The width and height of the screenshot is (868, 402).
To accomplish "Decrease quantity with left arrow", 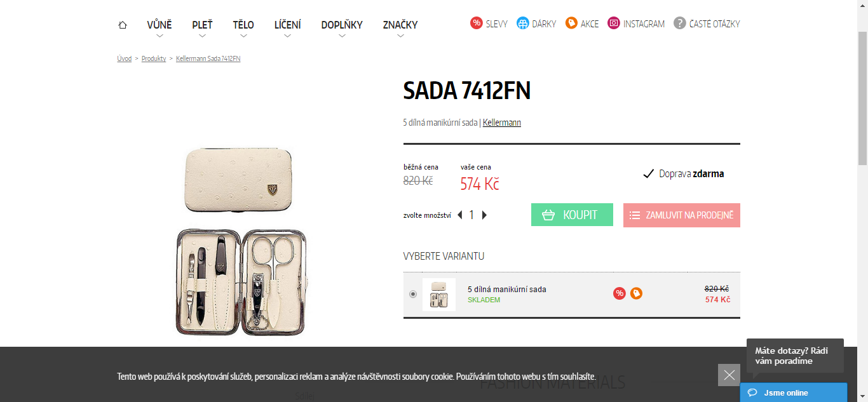I will [x=460, y=215].
